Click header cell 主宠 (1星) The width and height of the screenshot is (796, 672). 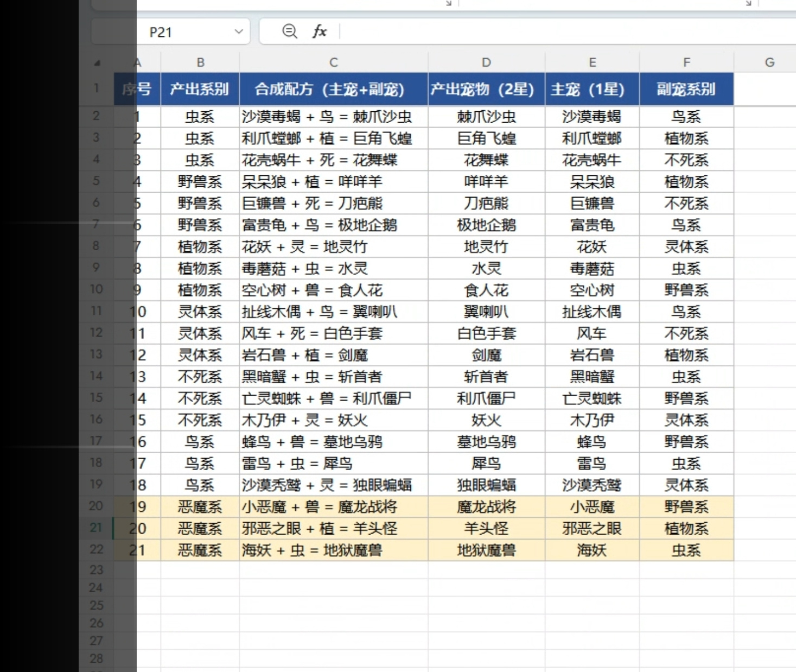592,89
